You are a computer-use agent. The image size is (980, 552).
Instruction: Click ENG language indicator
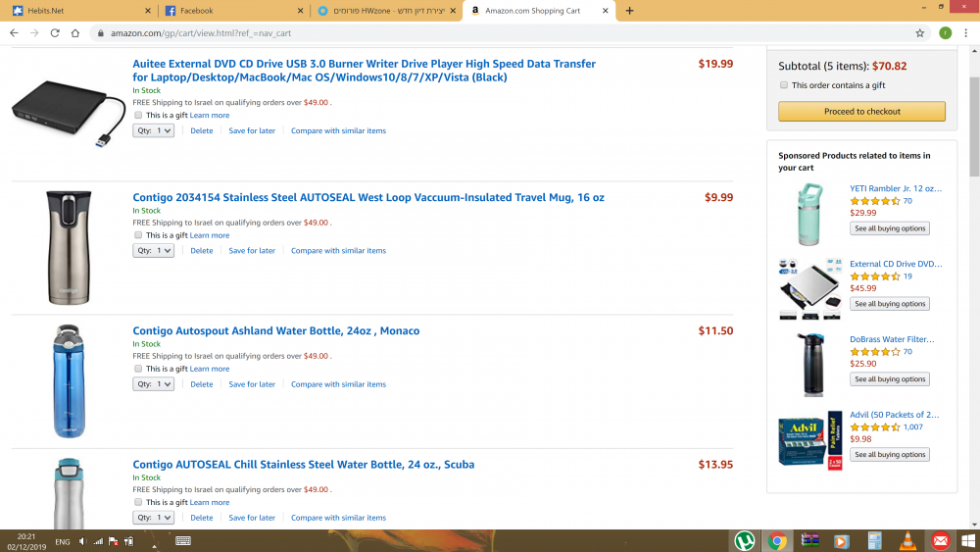coord(63,542)
